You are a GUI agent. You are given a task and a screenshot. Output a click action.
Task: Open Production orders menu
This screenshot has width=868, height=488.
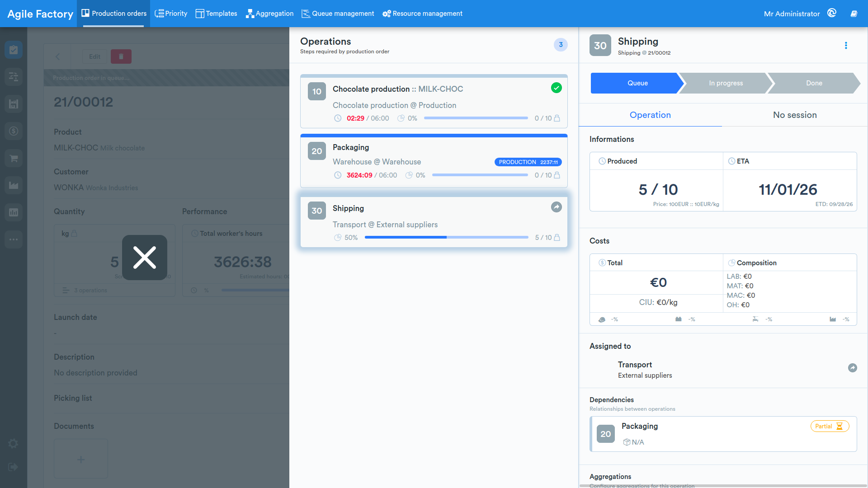coord(113,14)
